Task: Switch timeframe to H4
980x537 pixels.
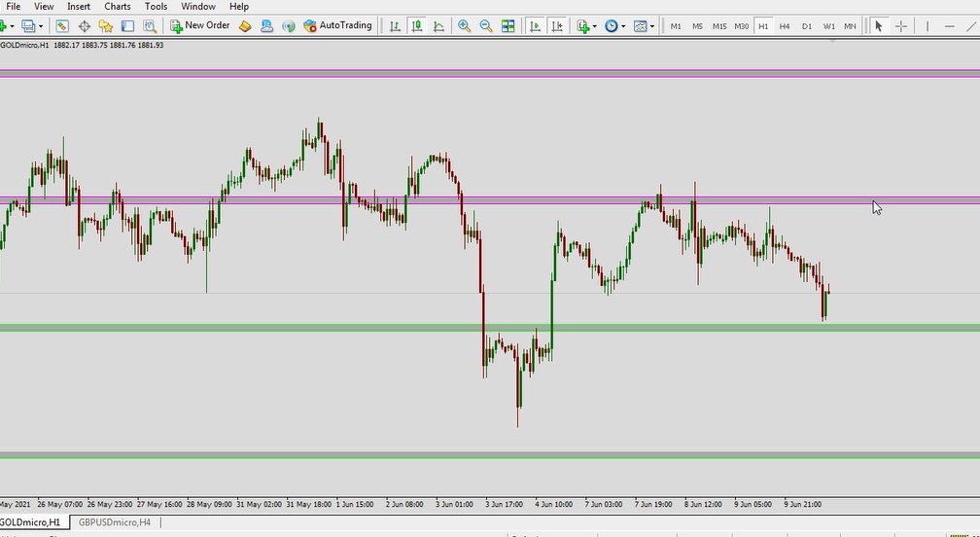Action: click(x=785, y=26)
